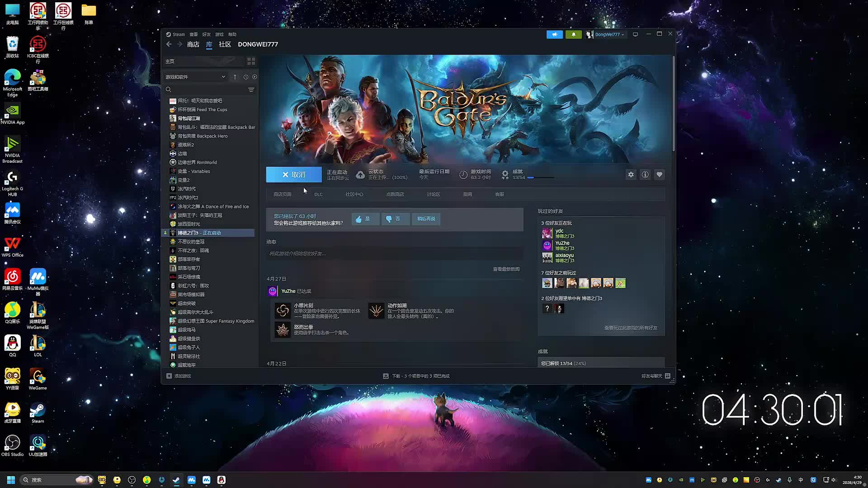Click the achievements progress bar
The width and height of the screenshot is (868, 488).
[x=541, y=178]
